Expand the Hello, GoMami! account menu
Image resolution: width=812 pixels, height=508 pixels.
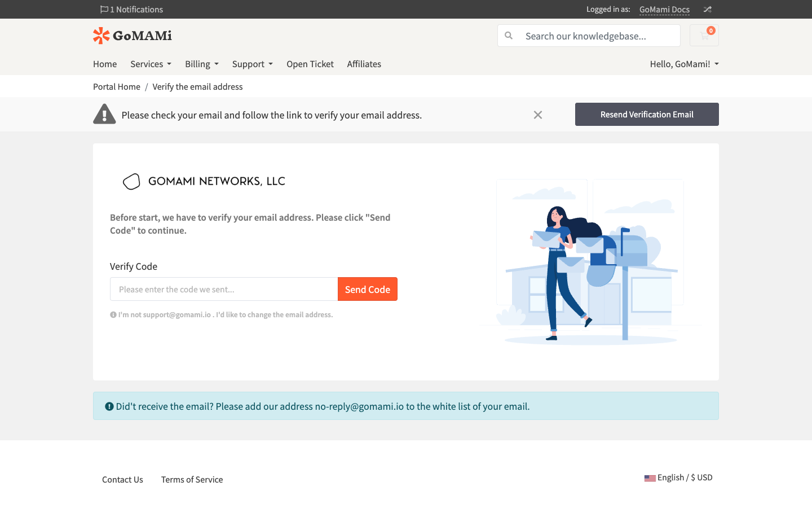[685, 64]
